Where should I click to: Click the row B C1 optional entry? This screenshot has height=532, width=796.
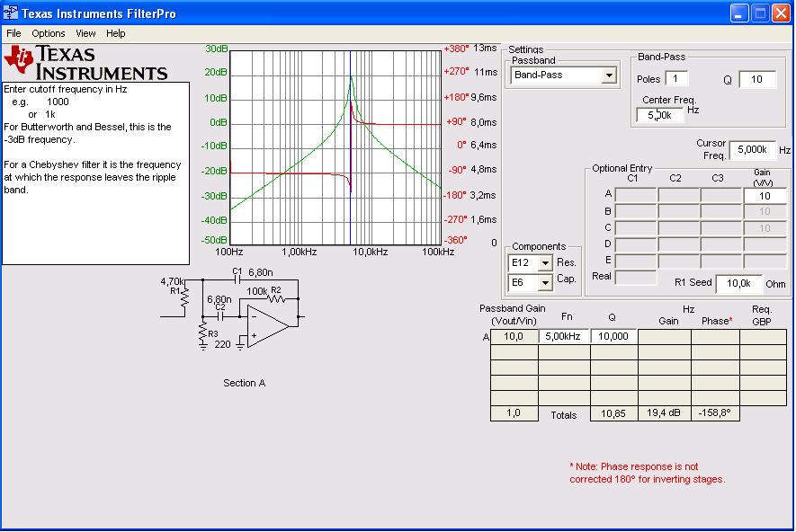(636, 211)
